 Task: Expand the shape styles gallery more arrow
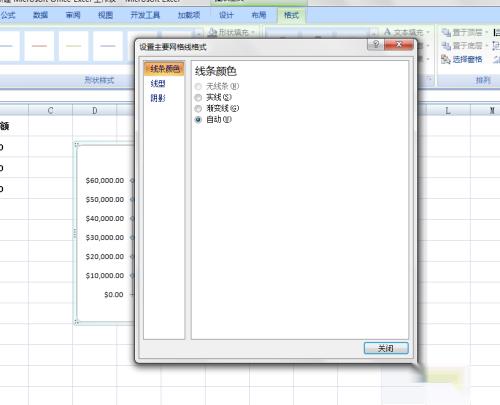point(198,33)
